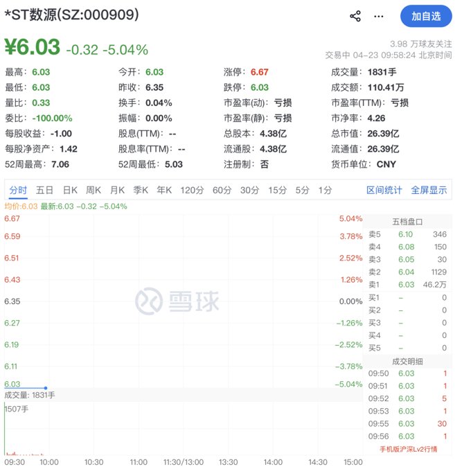Show the 季K chart
This screenshot has height=476, width=462.
click(x=141, y=190)
